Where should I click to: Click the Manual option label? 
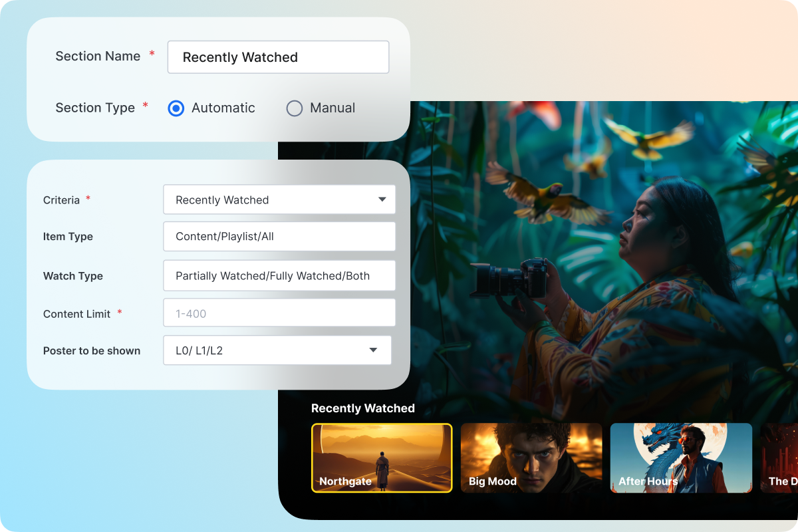click(x=332, y=108)
